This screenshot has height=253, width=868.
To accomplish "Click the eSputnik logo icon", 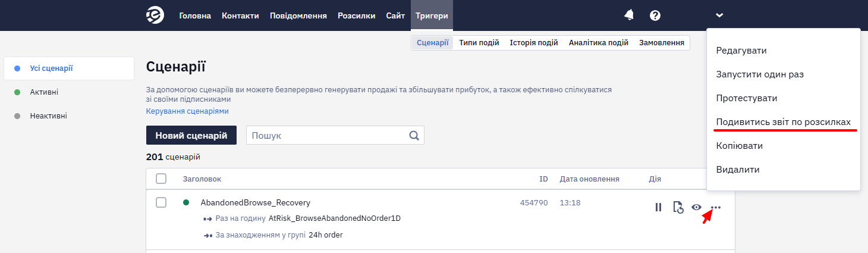I will coord(155,15).
